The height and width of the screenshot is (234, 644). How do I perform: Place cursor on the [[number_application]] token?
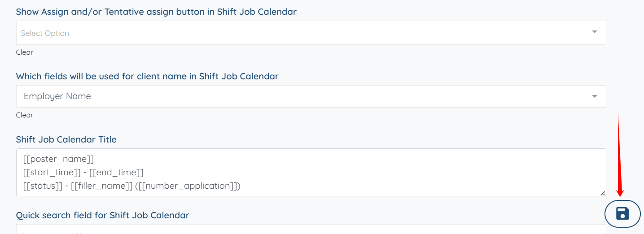click(188, 186)
